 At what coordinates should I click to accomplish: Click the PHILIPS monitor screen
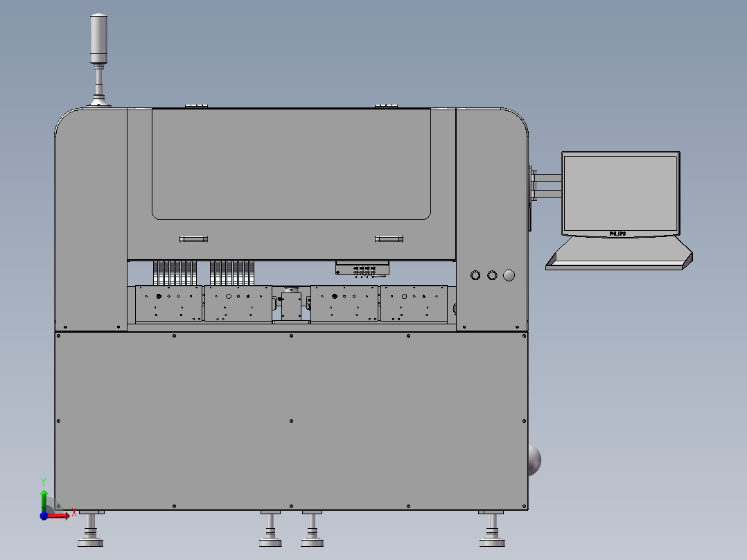[x=620, y=193]
